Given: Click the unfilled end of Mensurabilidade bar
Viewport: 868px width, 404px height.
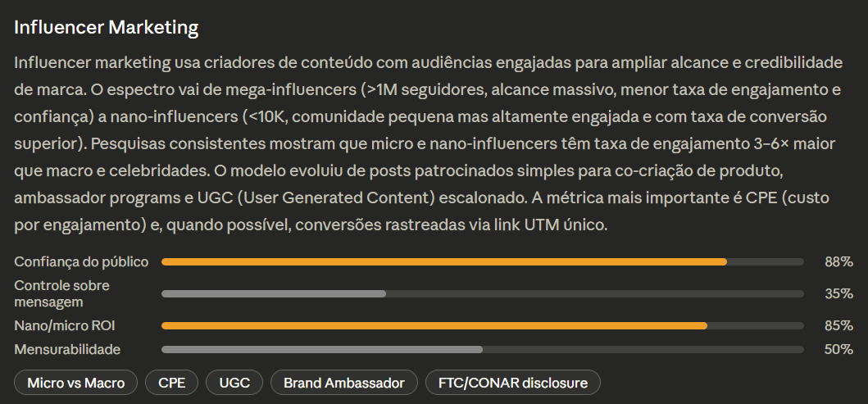Looking at the screenshot, I should click(643, 350).
